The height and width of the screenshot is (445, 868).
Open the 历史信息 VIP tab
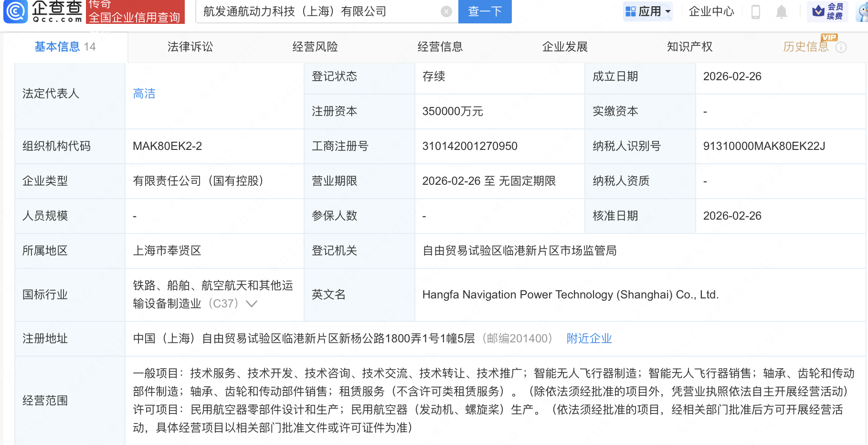pyautogui.click(x=805, y=47)
